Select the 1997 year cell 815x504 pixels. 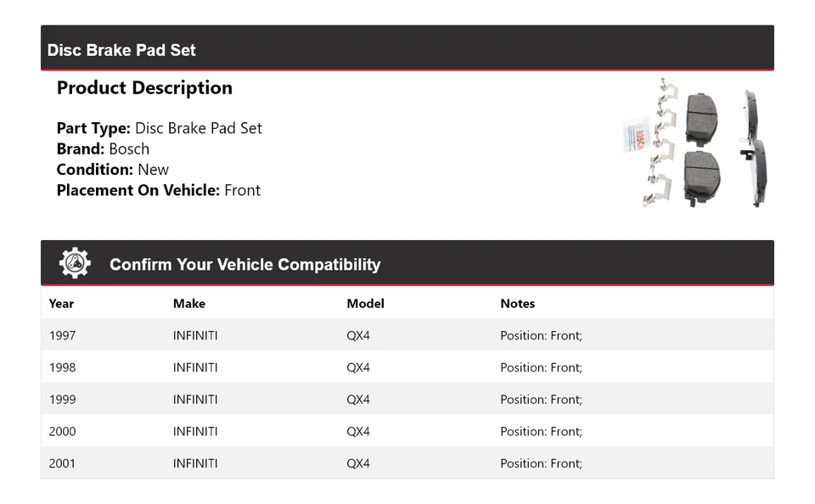tap(62, 336)
